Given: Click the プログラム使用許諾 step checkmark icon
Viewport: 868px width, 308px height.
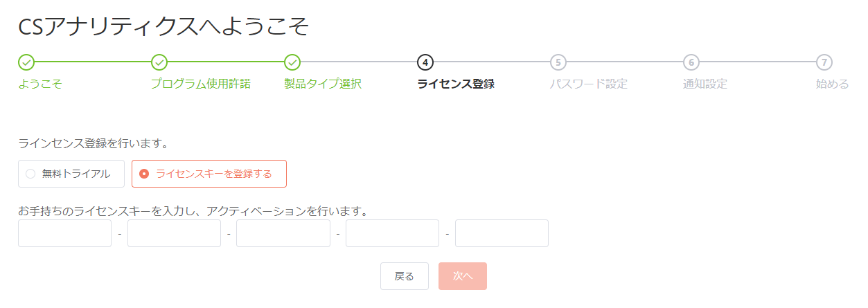Looking at the screenshot, I should pyautogui.click(x=159, y=62).
